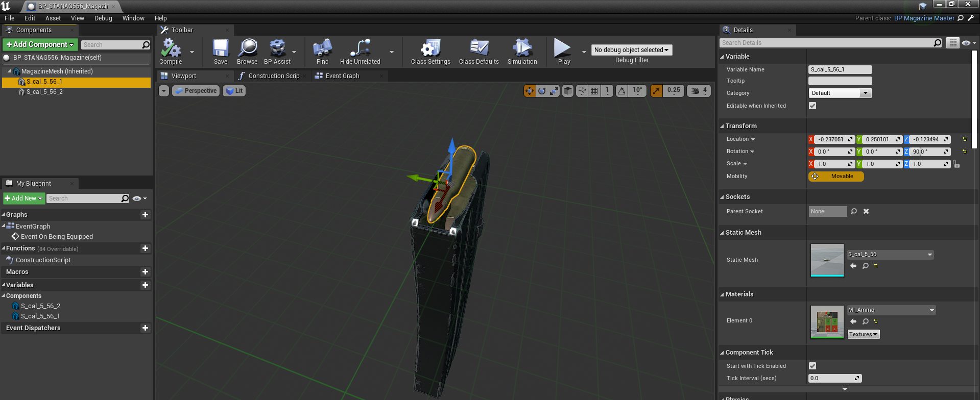The width and height of the screenshot is (980, 400).
Task: Open the grid snap size dropdown
Action: click(607, 91)
